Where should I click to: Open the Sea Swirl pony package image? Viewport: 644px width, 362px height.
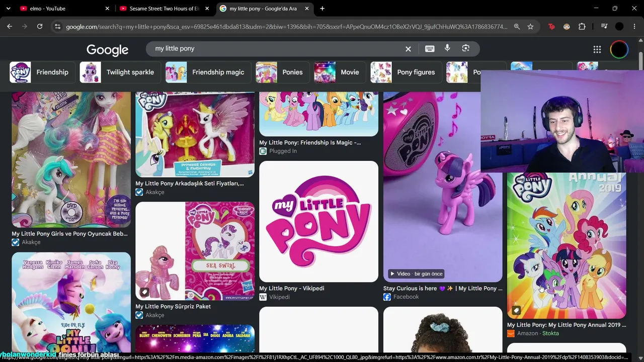coord(195,251)
